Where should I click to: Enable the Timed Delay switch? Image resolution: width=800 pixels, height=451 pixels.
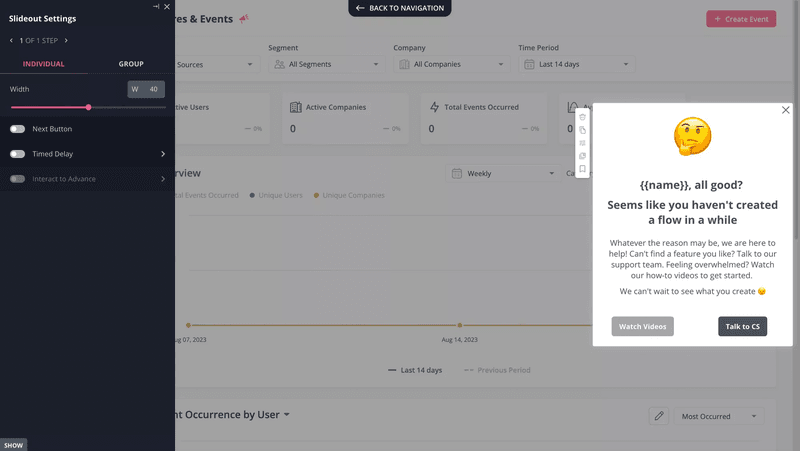[17, 154]
